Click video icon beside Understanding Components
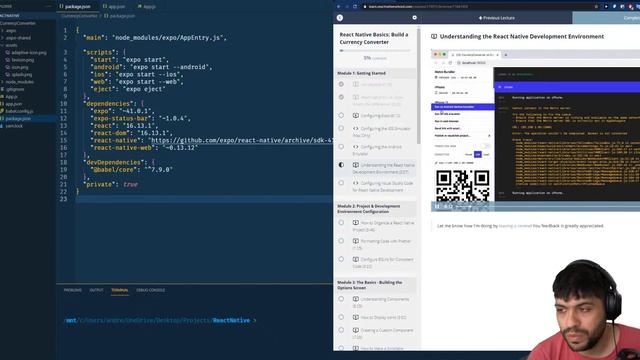The image size is (640, 360). 356,299
